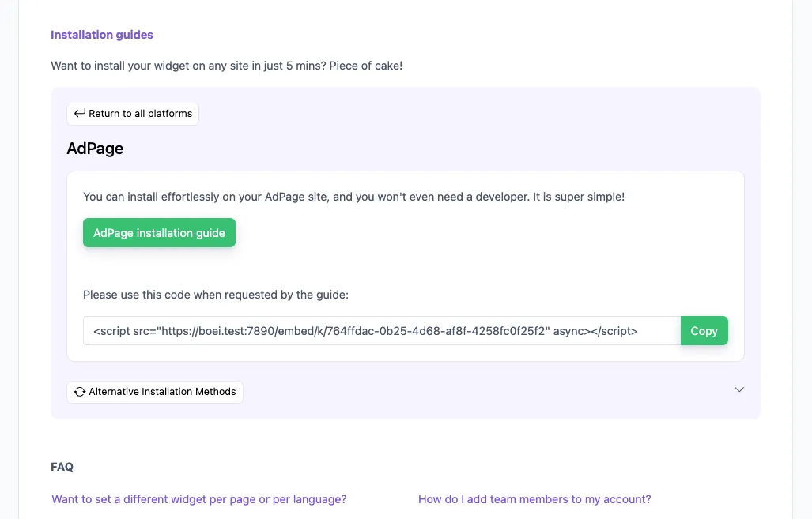Expand Alternative Installation Methods using the down chevron
Viewport: 812px width, 519px height.
739,389
